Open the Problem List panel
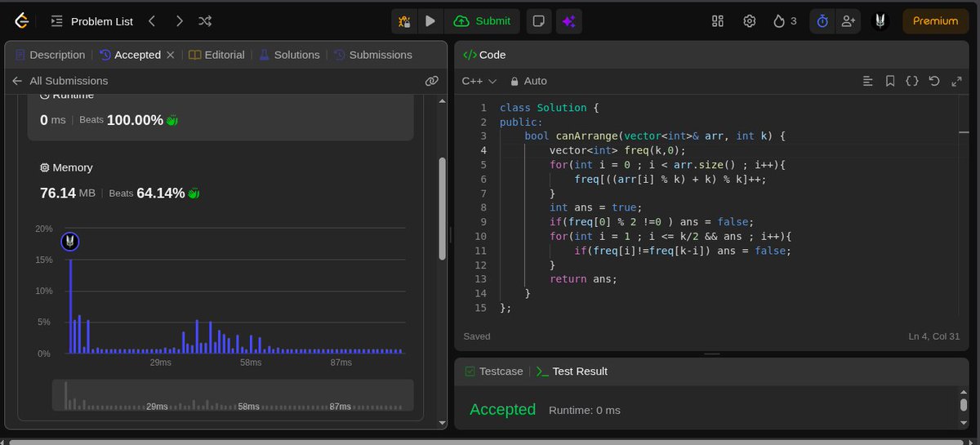This screenshot has height=445, width=980. click(x=92, y=21)
